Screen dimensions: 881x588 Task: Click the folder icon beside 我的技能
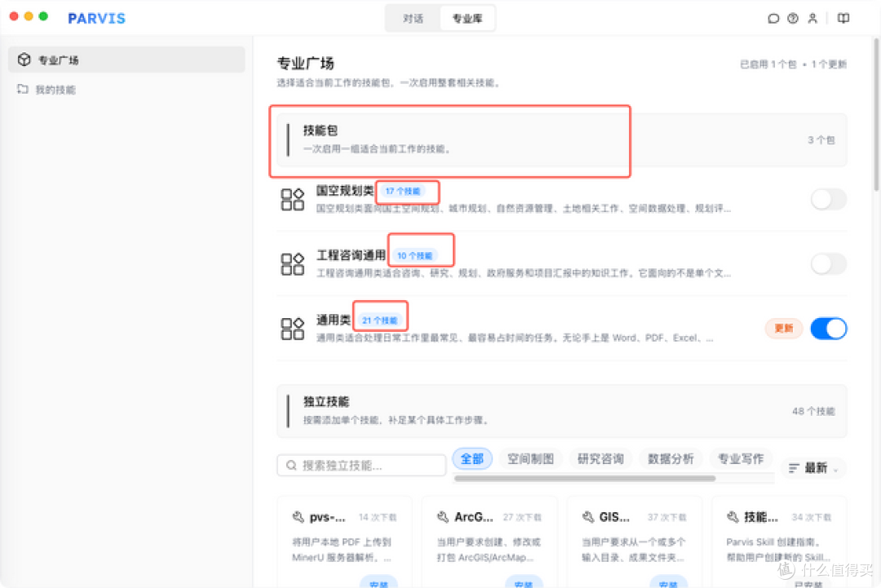click(23, 89)
